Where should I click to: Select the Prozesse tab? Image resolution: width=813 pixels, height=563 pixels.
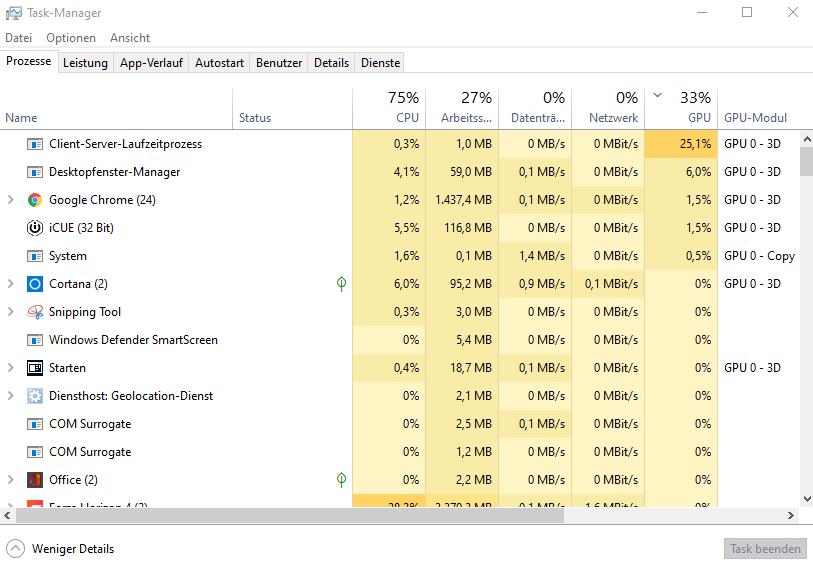pyautogui.click(x=29, y=61)
